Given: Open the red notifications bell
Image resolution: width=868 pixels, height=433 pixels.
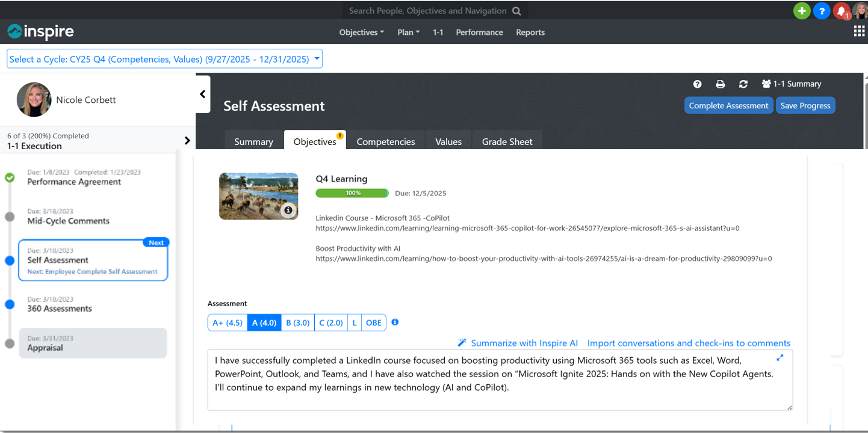Looking at the screenshot, I should (841, 11).
